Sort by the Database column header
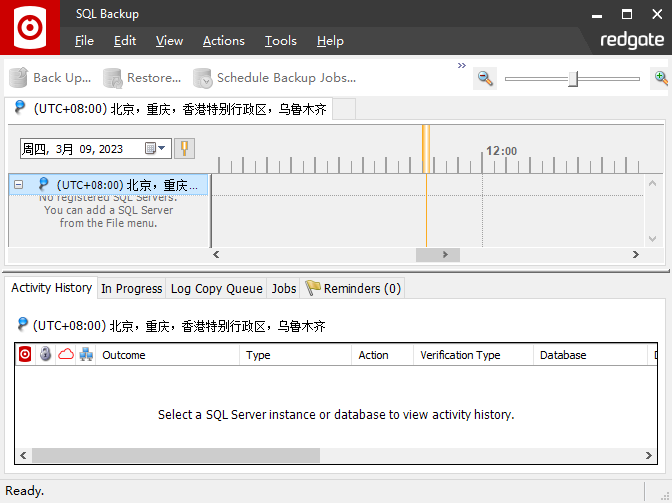This screenshot has height=503, width=672. coord(591,355)
